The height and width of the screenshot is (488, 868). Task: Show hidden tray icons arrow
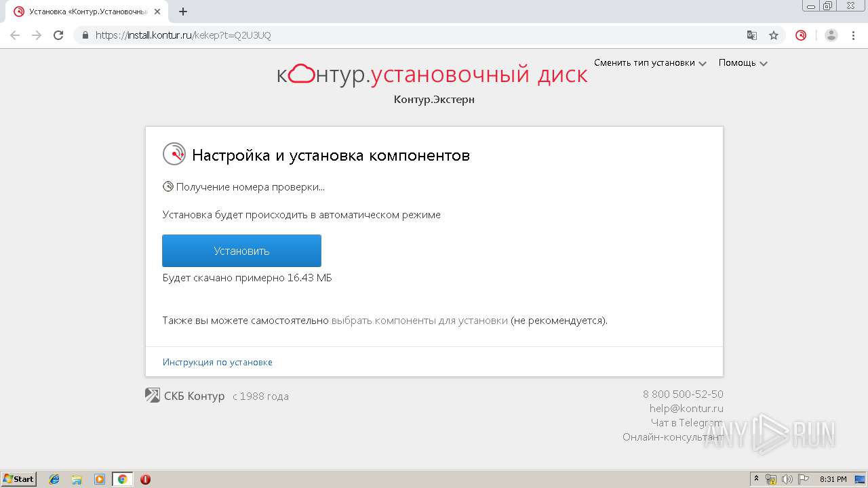point(757,479)
